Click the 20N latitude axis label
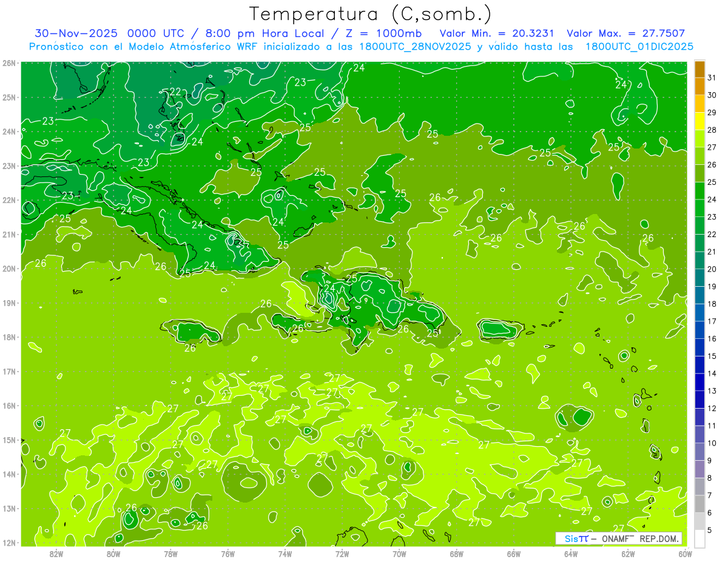 9,269
